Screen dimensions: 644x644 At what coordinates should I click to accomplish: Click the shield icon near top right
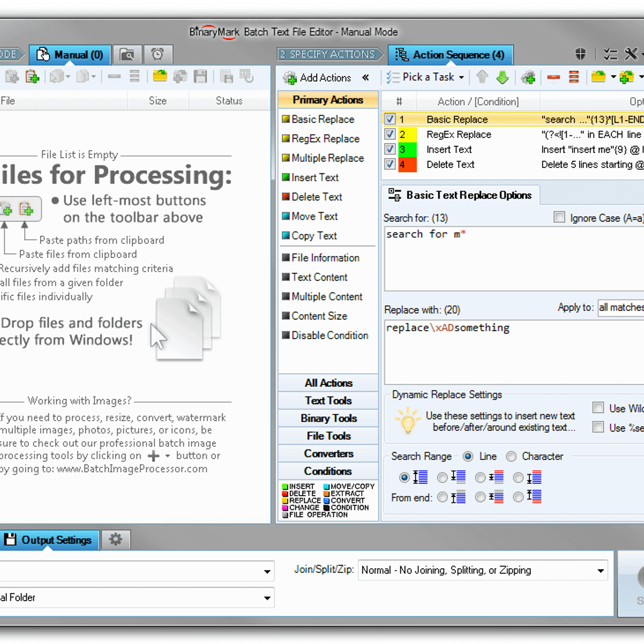point(580,54)
